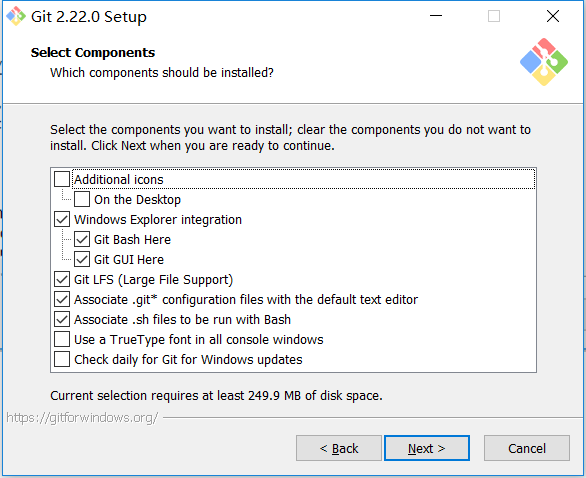The image size is (586, 478).
Task: Open the gitforwindows.org link
Action: click(82, 417)
